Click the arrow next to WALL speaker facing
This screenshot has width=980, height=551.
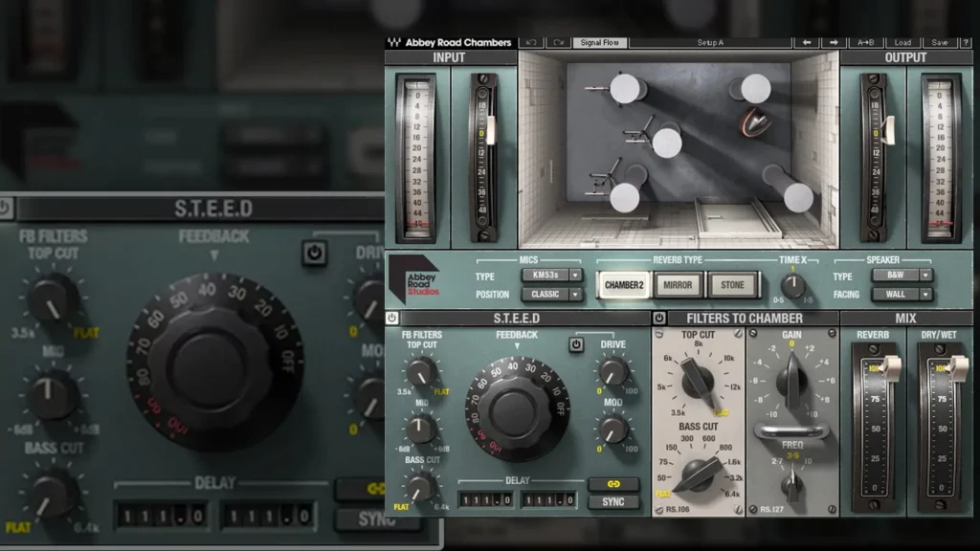(x=925, y=294)
